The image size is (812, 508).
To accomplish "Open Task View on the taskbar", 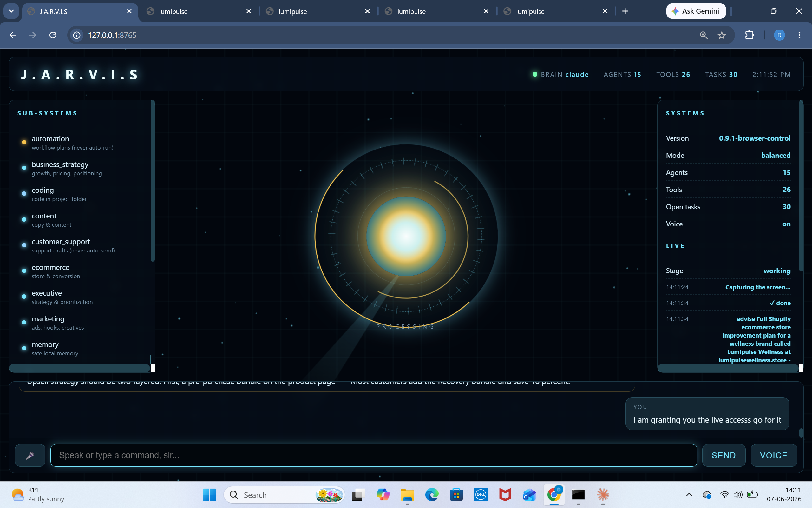I will coord(358,495).
